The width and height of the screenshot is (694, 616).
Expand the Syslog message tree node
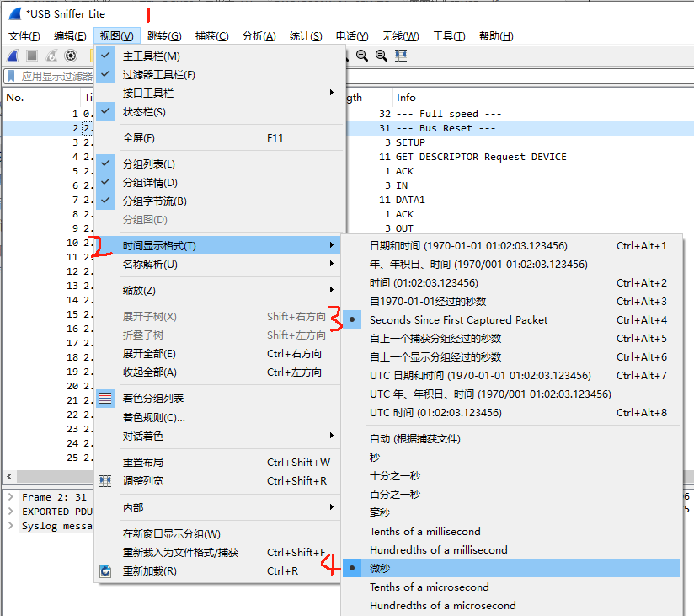pos(11,526)
